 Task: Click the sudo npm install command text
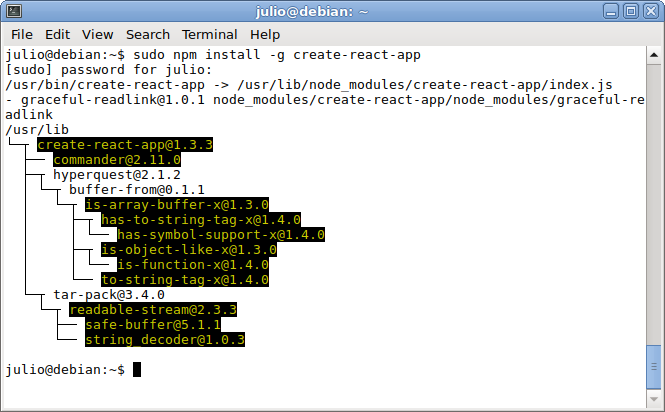coord(277,55)
